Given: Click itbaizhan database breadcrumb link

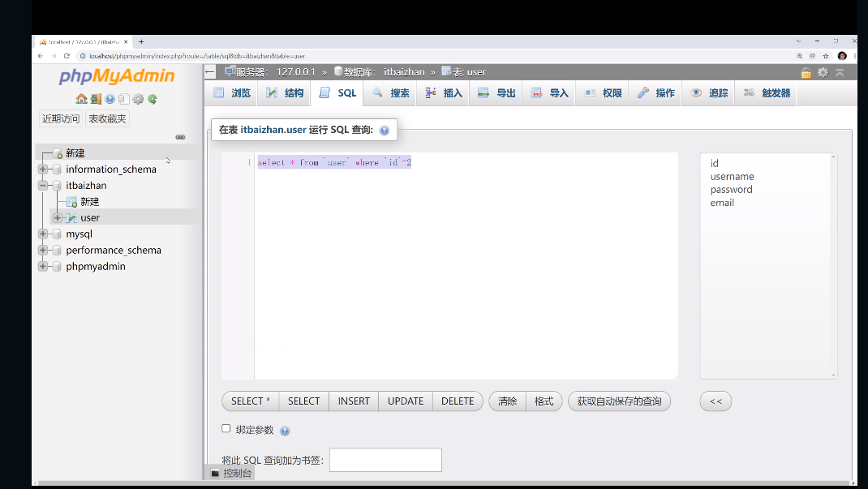Looking at the screenshot, I should tap(404, 72).
